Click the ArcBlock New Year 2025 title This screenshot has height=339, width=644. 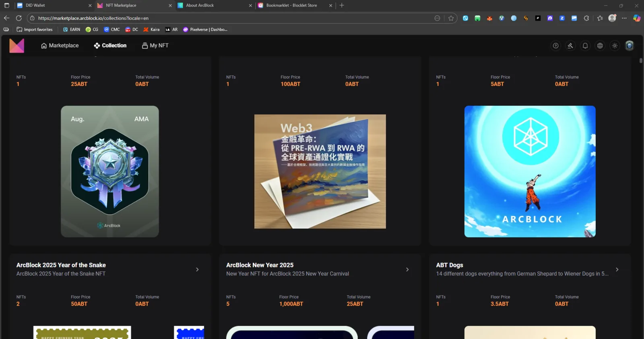point(260,265)
